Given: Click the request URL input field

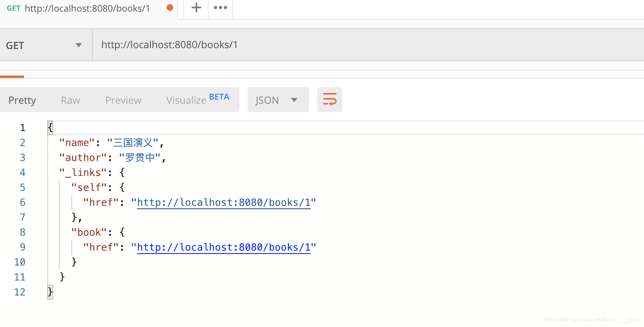Looking at the screenshot, I should [368, 45].
